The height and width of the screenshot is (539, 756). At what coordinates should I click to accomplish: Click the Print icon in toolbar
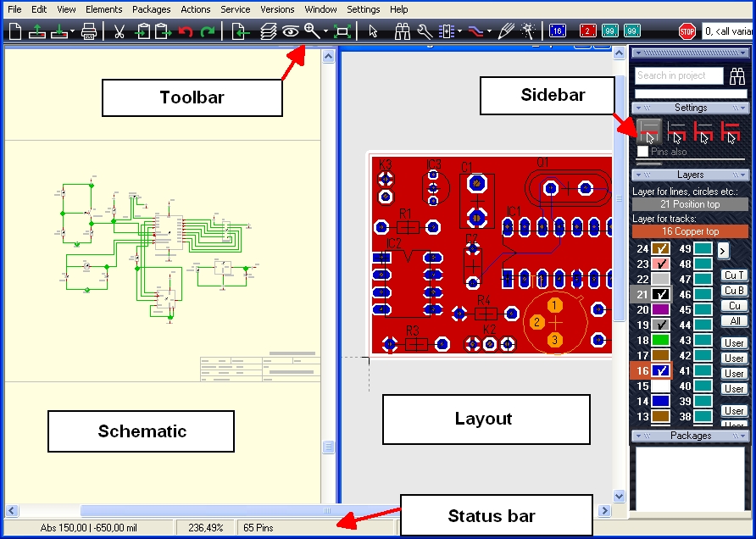tap(88, 32)
